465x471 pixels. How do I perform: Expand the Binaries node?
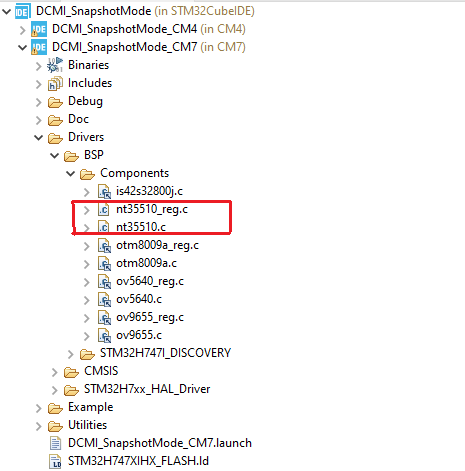pyautogui.click(x=39, y=66)
